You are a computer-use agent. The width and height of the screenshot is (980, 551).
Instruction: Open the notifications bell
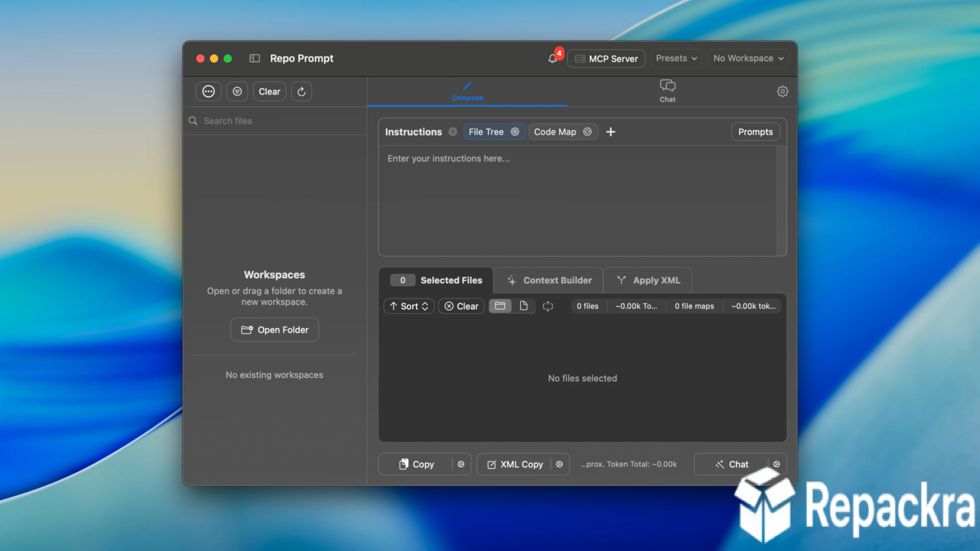pos(553,58)
